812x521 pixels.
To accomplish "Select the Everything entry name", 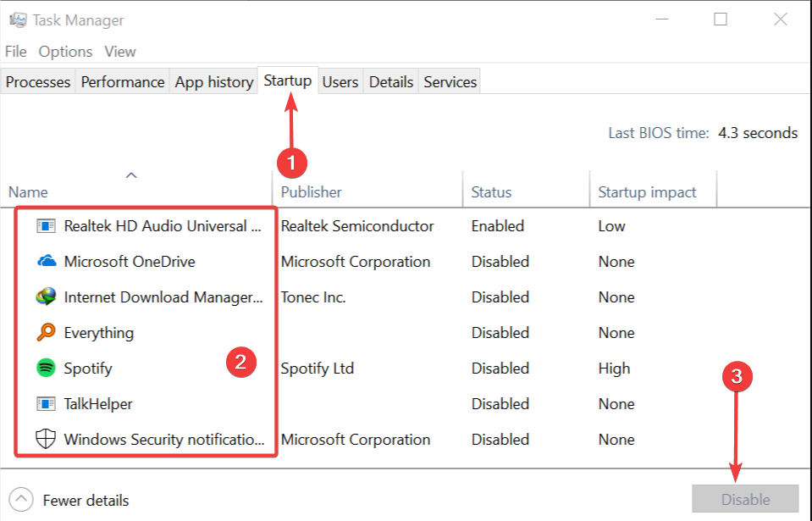I will pyautogui.click(x=99, y=333).
